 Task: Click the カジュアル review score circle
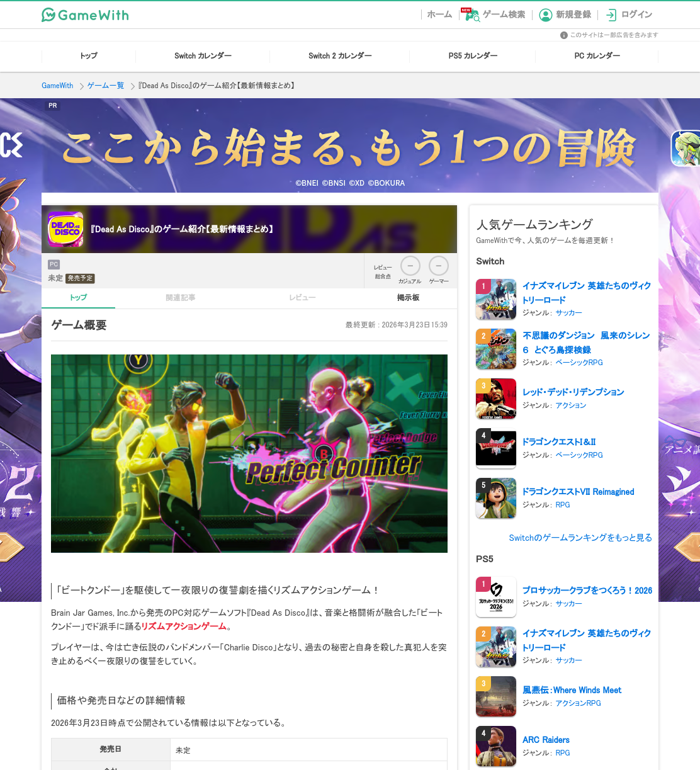(x=410, y=266)
